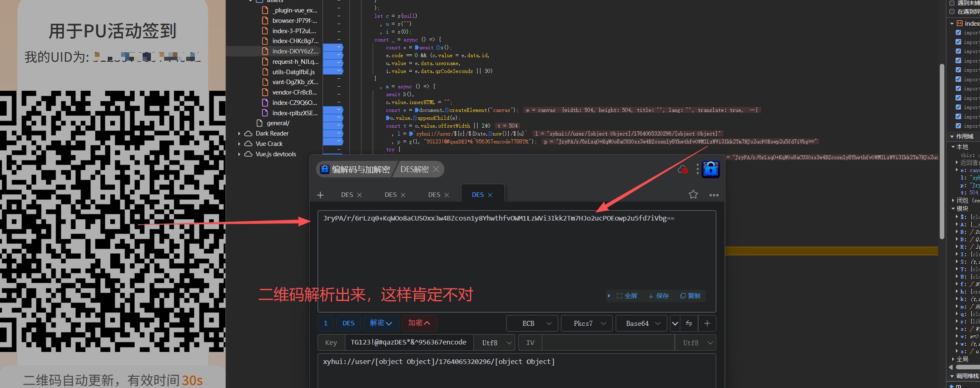Screen dimensions: 980x388
Task: Open the ECB mode dropdown
Action: coord(532,323)
